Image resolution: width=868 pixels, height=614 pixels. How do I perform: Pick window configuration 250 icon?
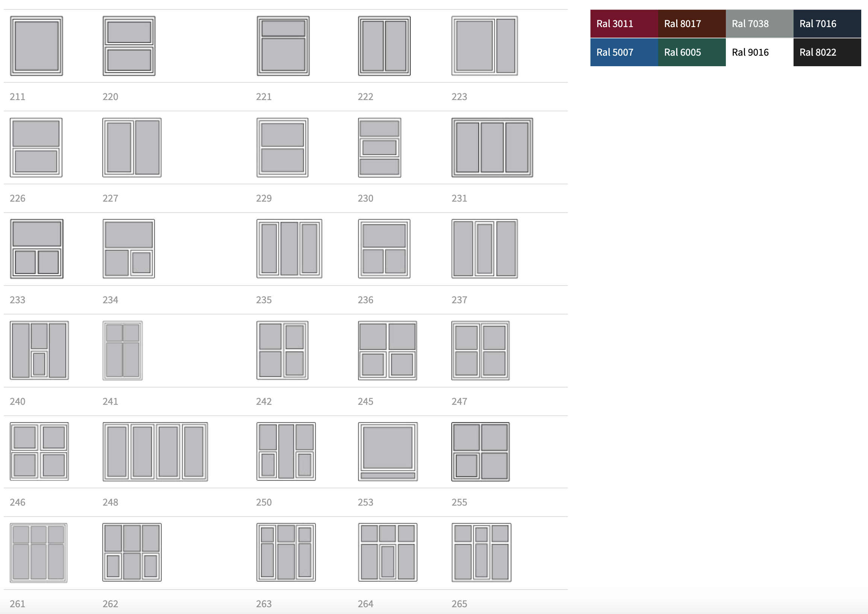point(286,451)
